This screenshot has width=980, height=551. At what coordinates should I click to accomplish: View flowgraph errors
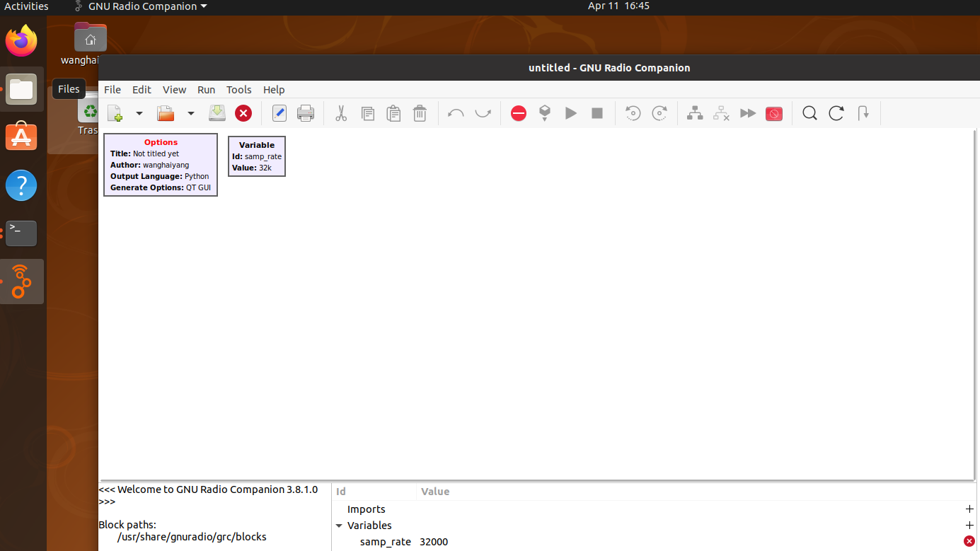point(519,113)
